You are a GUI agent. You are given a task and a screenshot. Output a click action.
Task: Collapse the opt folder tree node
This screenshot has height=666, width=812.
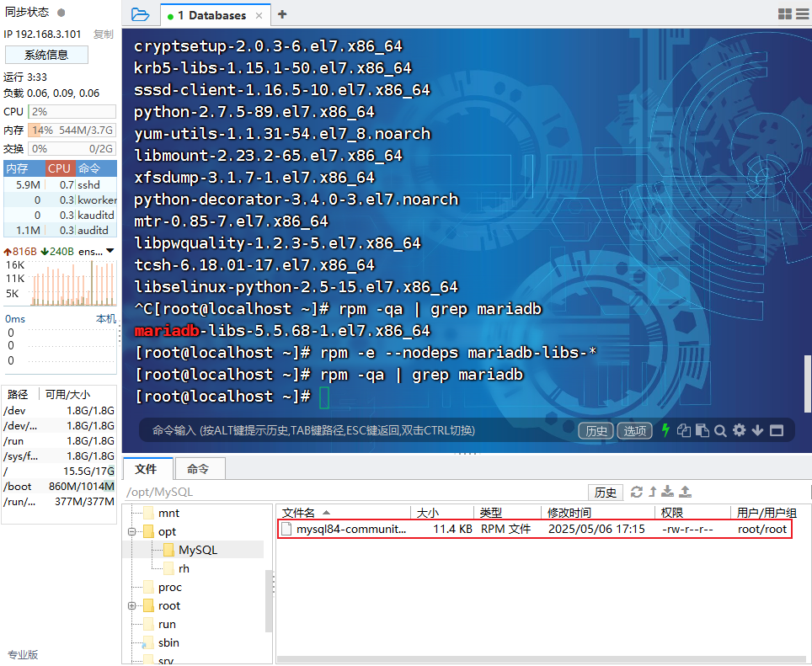(132, 531)
